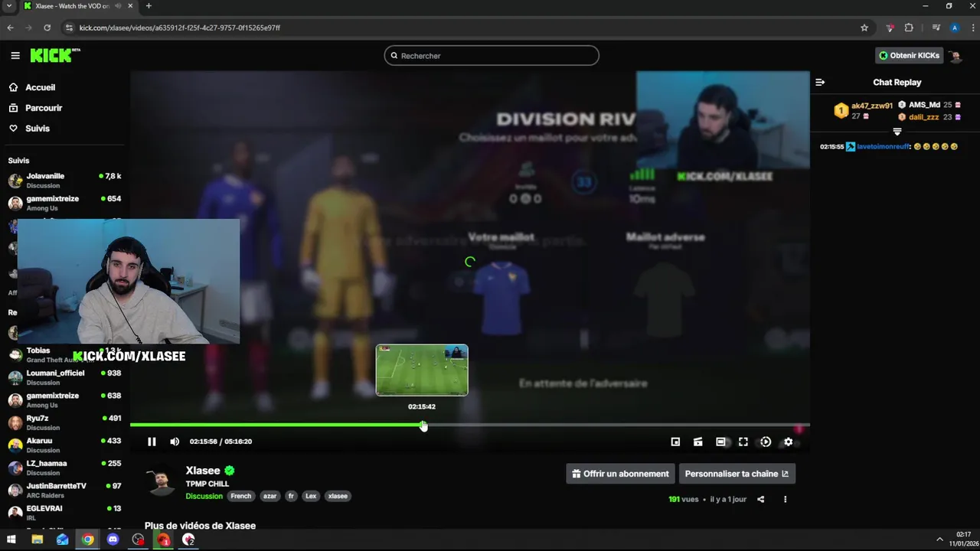Select the Lex tag
980x551 pixels.
pos(311,496)
